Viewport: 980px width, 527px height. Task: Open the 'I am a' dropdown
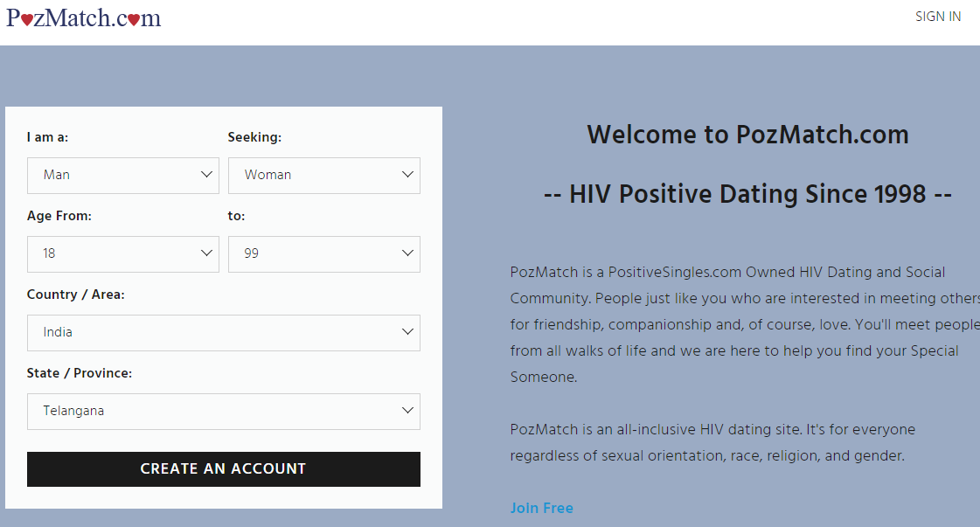point(122,175)
